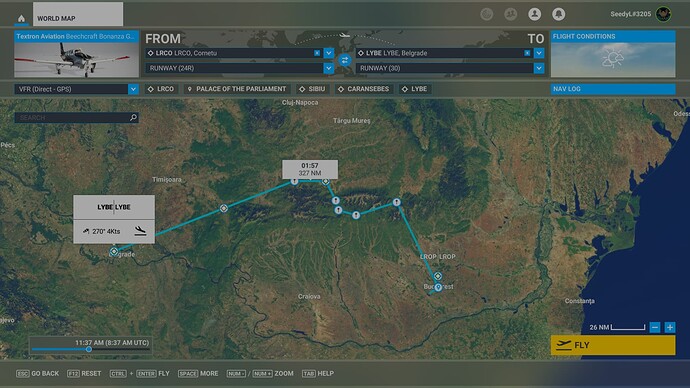Click the search magnifier icon

133,117
